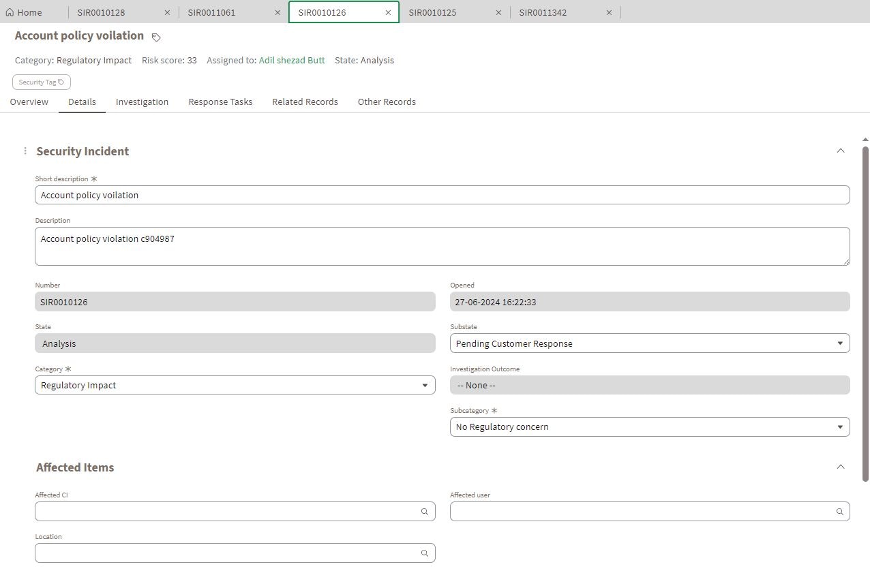Switch to the SIR0011061 tab

[211, 12]
